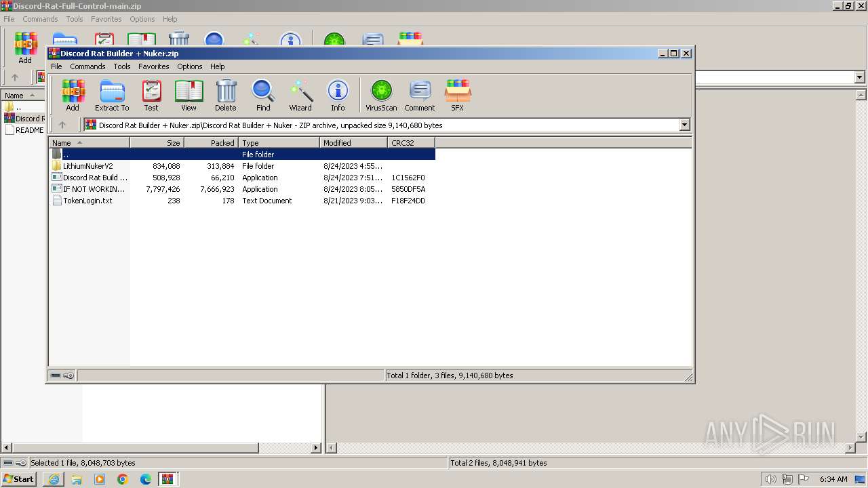Sort by CRC32 column header

coord(411,143)
